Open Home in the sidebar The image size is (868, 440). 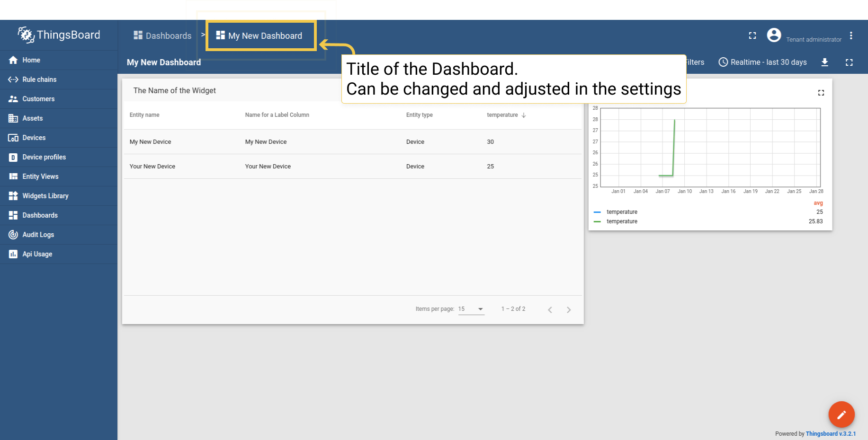59,60
